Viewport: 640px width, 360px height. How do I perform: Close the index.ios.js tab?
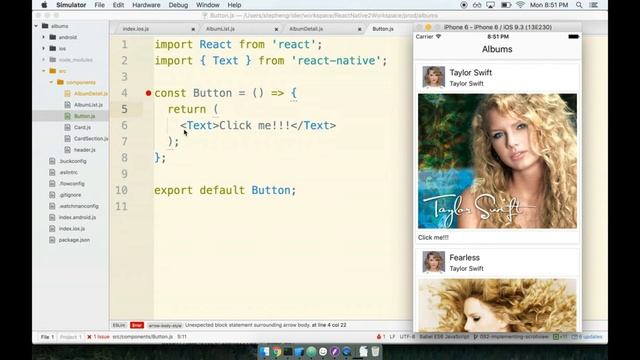coord(193,29)
